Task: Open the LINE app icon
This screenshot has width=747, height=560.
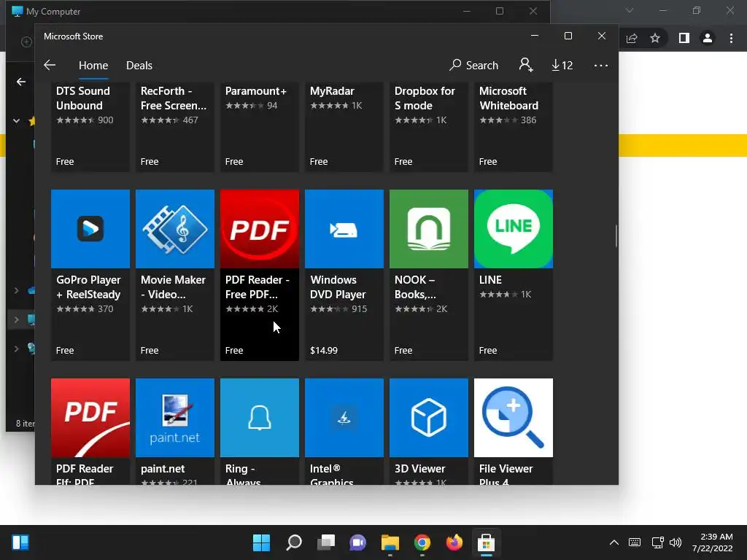Action: [x=514, y=229]
